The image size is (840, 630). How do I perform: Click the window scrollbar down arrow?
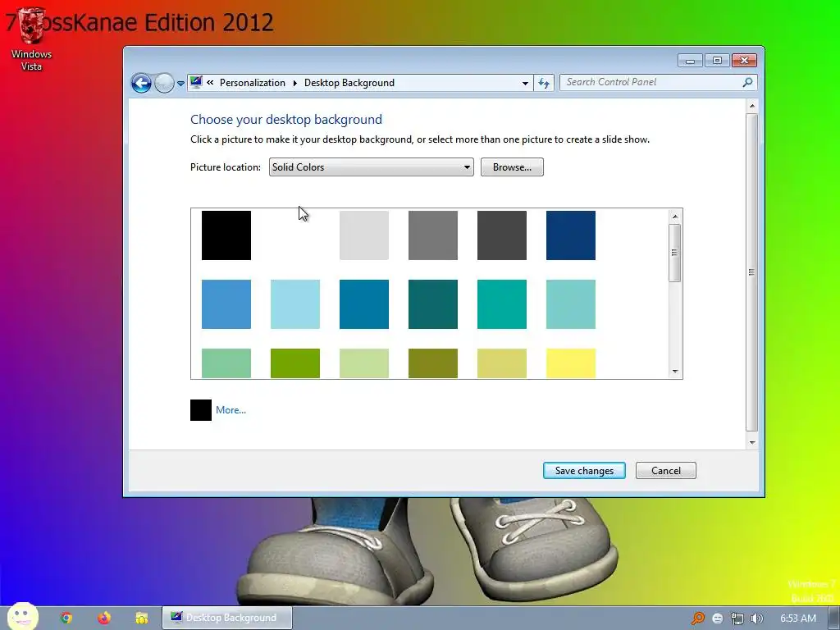pos(752,442)
